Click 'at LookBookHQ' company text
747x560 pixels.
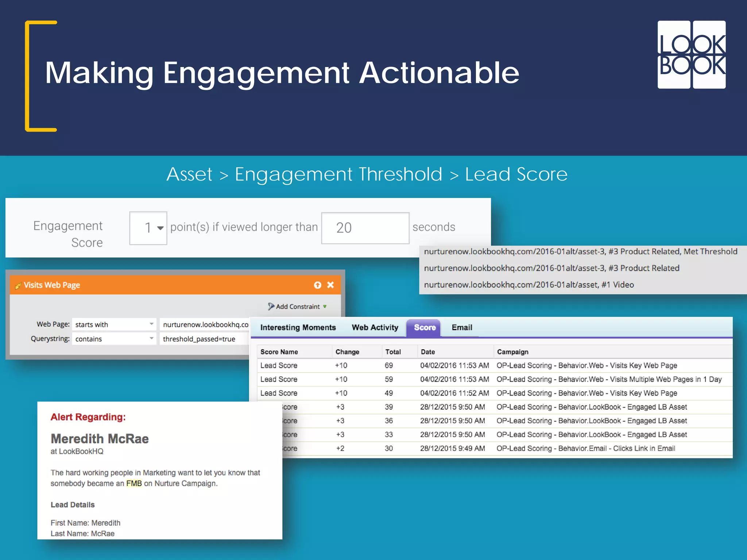click(x=77, y=451)
